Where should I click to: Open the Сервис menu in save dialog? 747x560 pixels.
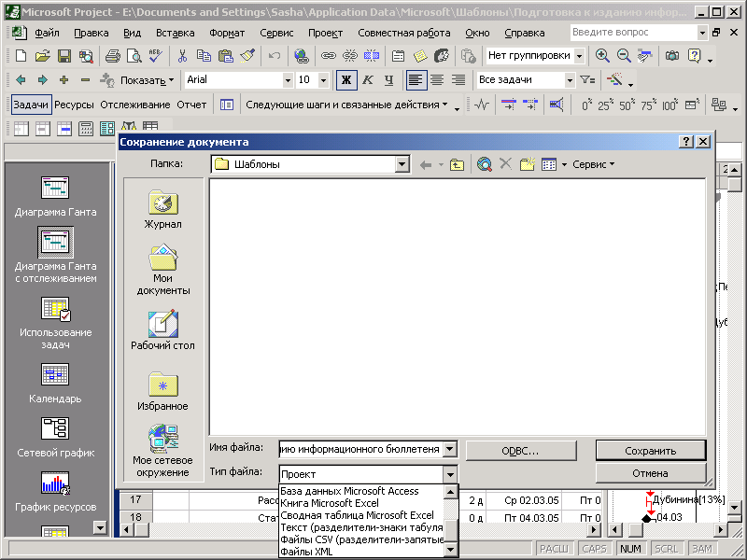click(593, 164)
